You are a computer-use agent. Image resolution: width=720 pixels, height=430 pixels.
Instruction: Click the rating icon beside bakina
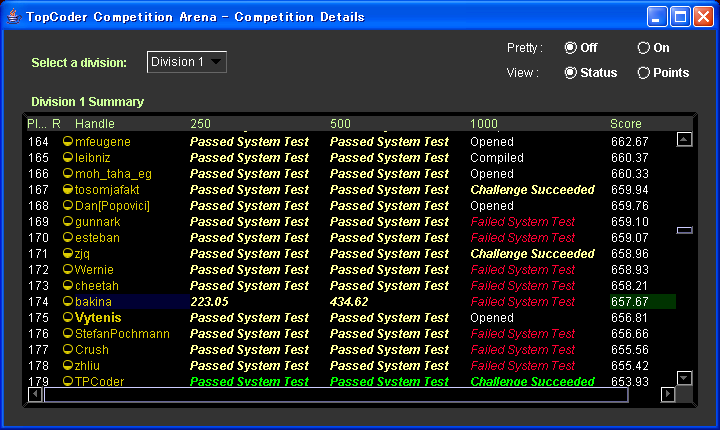tap(68, 301)
